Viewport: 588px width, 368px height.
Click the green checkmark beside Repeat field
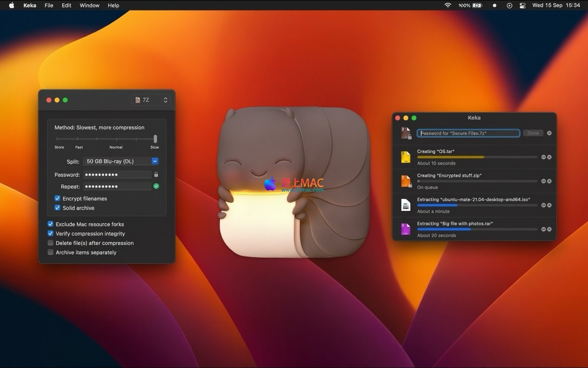(x=156, y=186)
